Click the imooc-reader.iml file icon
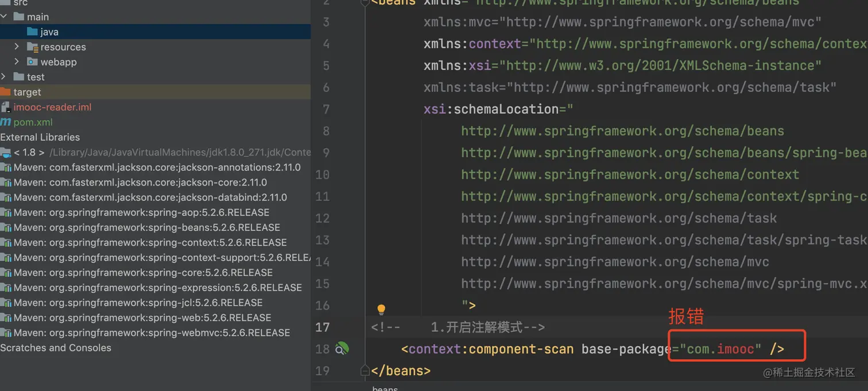Viewport: 868px width, 391px height. pyautogui.click(x=5, y=107)
